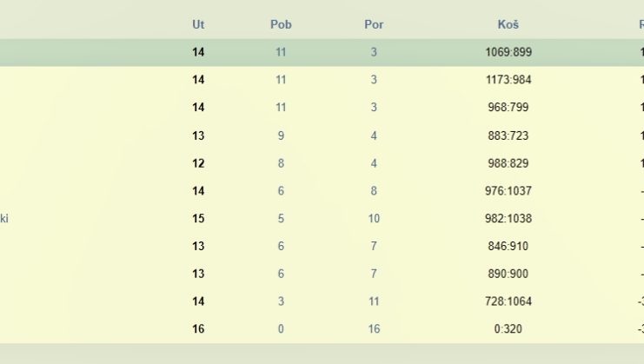
Task: Click the Por column header
Action: point(374,24)
